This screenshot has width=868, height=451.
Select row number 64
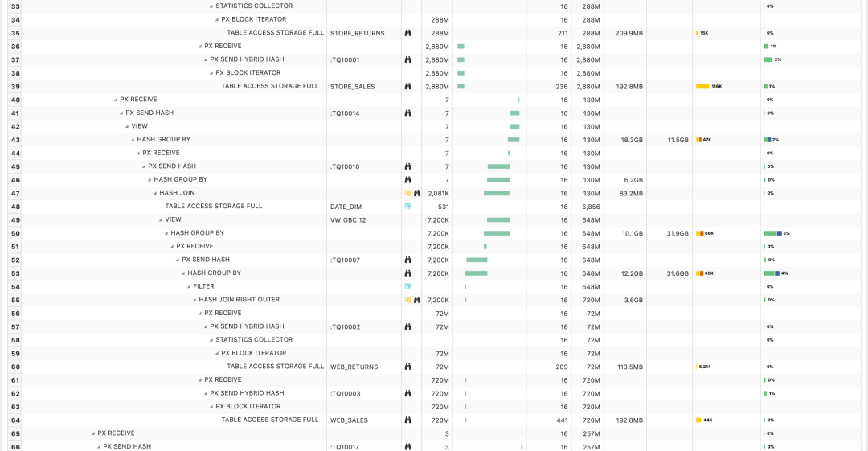[15, 420]
